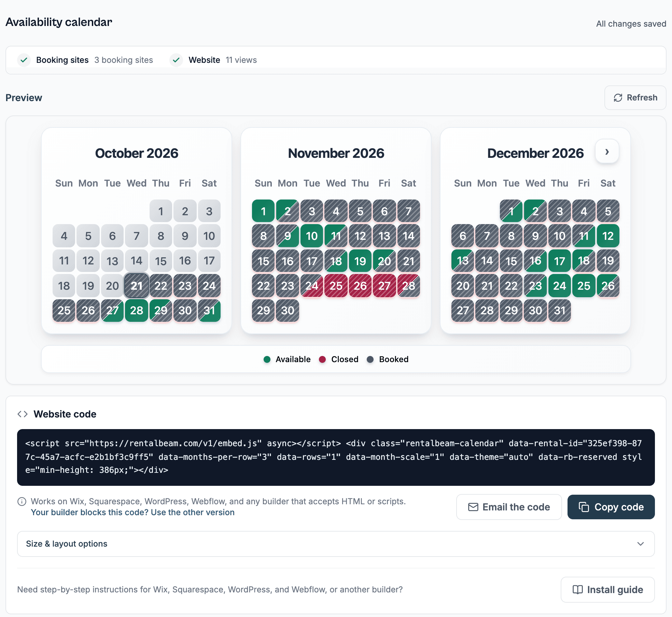Viewport: 672px width, 617px height.
Task: Click the Website code angle-brackets icon
Action: (x=23, y=414)
